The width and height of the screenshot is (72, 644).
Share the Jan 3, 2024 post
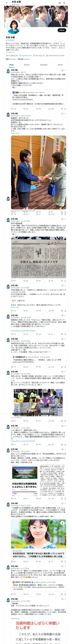click(65, 311)
